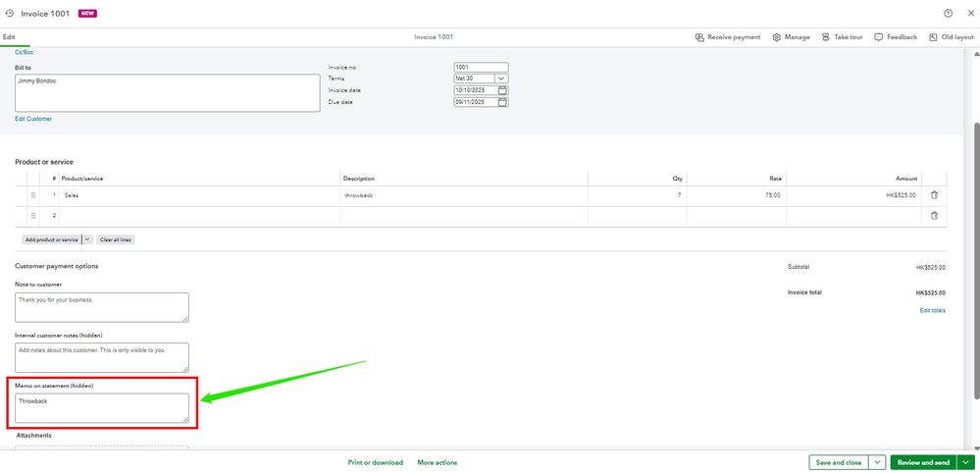
Task: Click Add product or service button
Action: pos(52,239)
